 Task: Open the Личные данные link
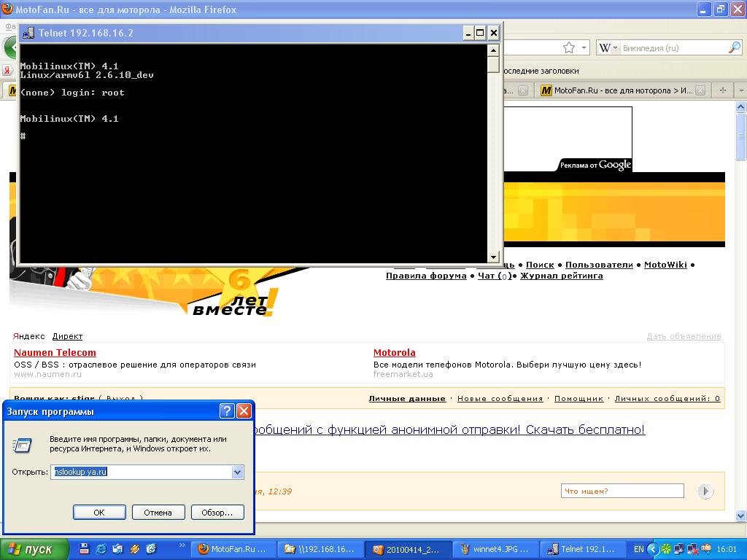coord(407,399)
